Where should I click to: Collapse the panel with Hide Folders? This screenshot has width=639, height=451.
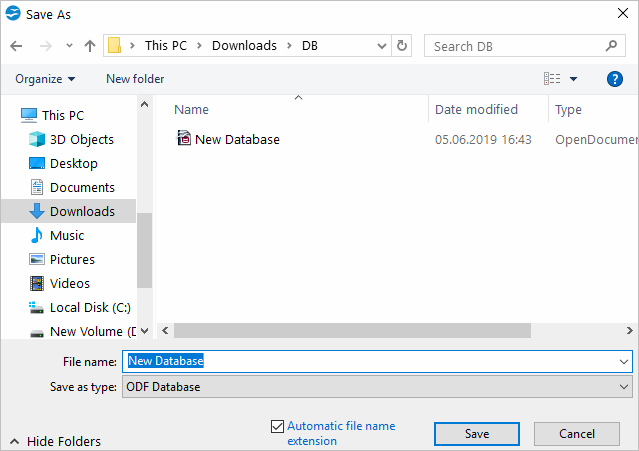56,441
